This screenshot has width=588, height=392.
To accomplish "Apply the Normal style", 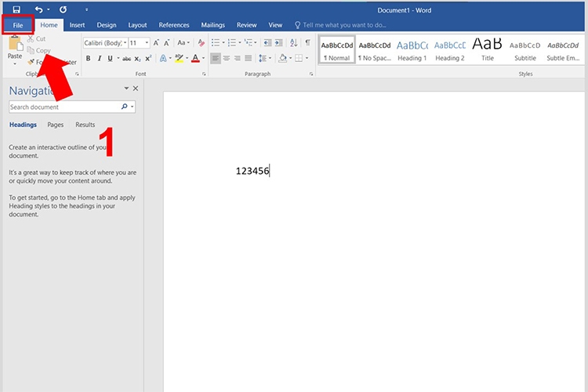I will (x=337, y=50).
